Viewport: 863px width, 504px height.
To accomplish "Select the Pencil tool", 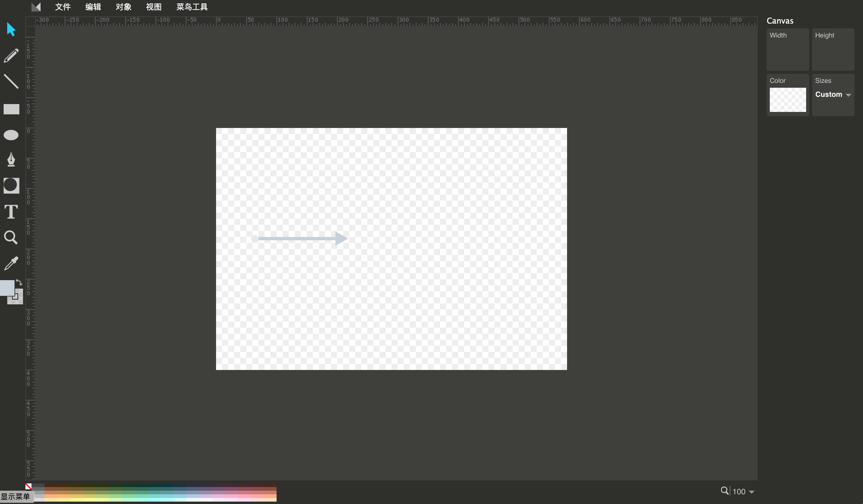I will click(11, 56).
